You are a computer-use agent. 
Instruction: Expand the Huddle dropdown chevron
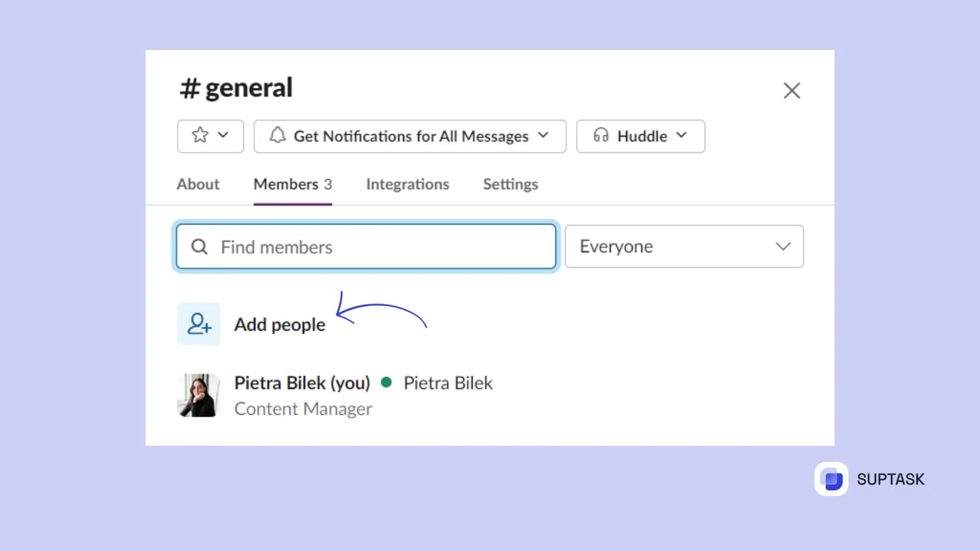click(x=680, y=136)
